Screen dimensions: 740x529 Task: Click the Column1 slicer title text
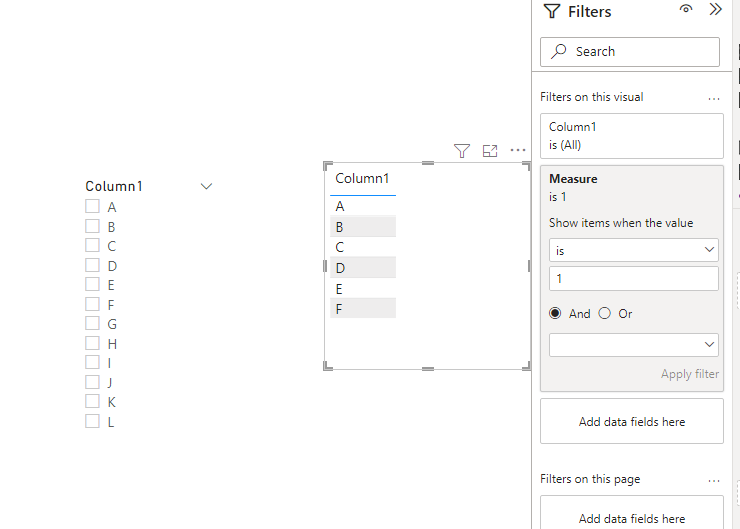pos(114,186)
